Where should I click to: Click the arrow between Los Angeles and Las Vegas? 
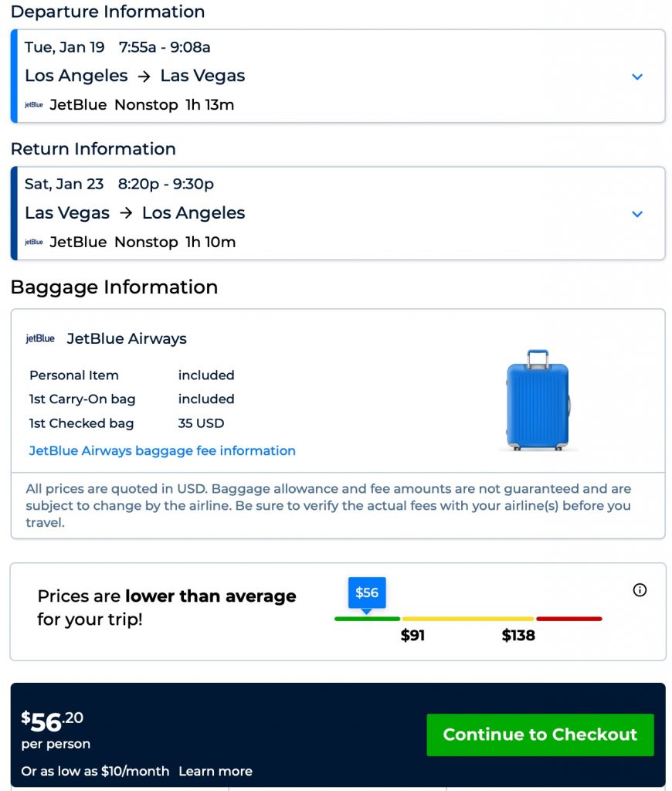(144, 76)
